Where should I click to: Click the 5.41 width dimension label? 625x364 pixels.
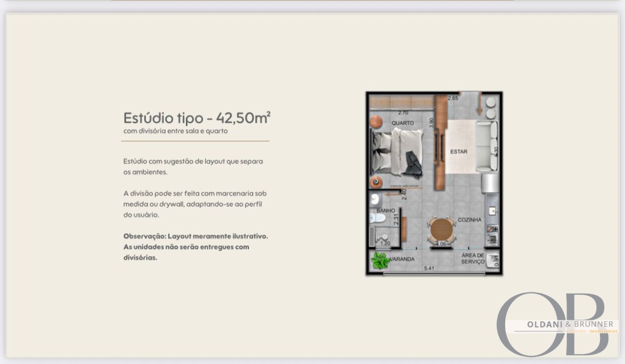point(429,269)
